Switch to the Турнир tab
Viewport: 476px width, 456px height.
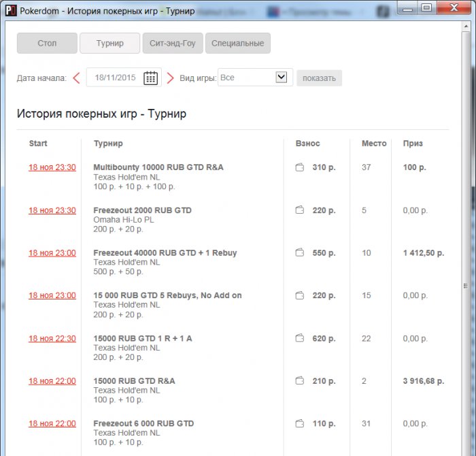(110, 43)
